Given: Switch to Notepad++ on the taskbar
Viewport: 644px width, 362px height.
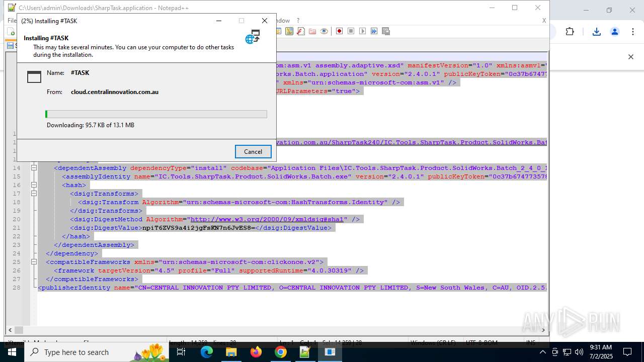Looking at the screenshot, I should click(x=305, y=352).
